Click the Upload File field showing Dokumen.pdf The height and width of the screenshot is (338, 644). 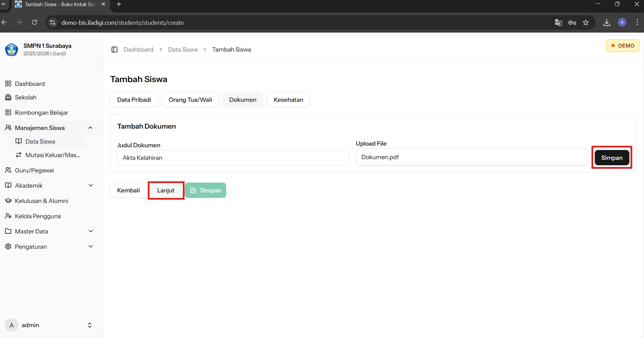(472, 157)
